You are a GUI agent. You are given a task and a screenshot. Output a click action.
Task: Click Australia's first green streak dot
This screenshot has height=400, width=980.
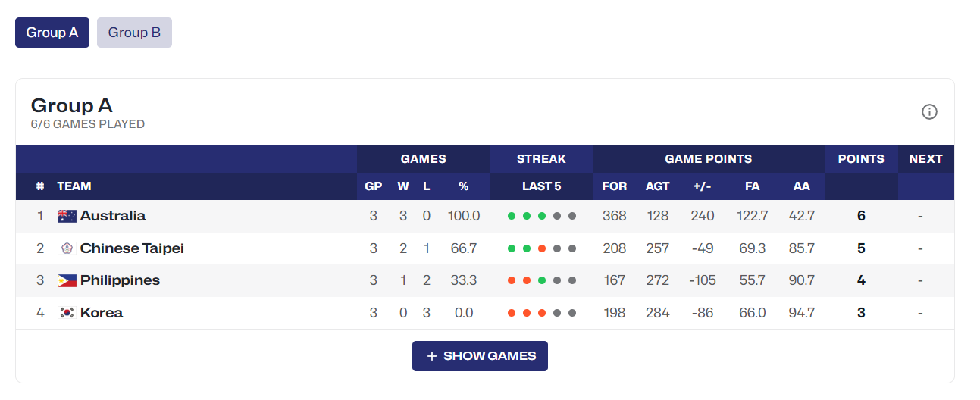(x=512, y=216)
